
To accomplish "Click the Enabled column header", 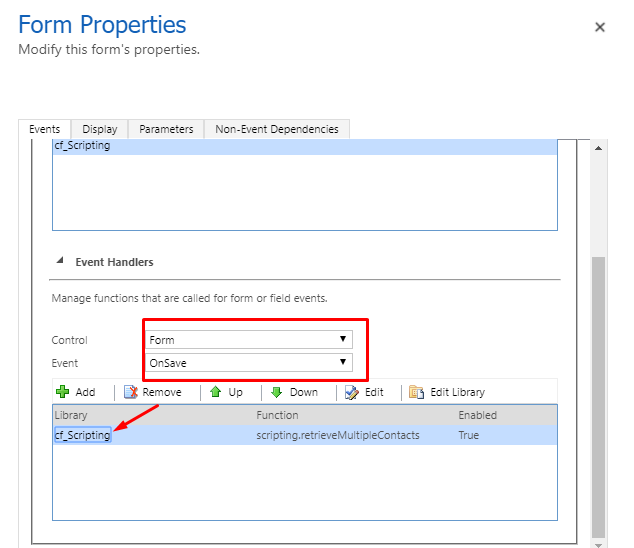I will point(477,415).
